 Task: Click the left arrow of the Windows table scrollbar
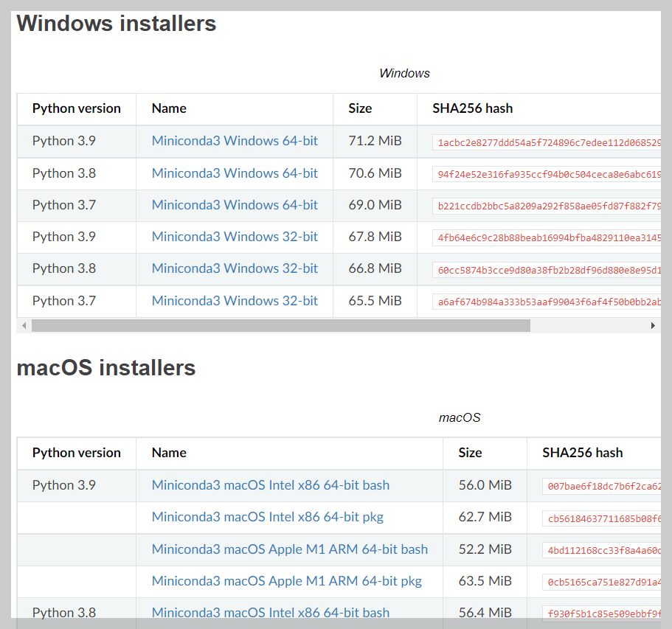(x=24, y=326)
